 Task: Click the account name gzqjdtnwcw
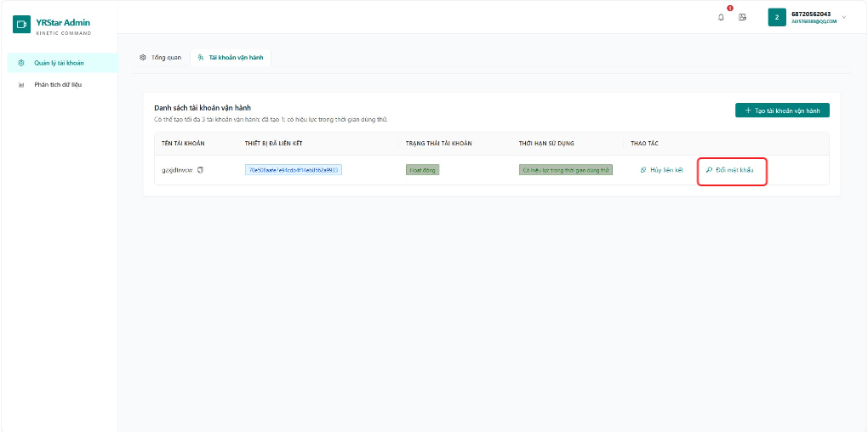coord(177,170)
